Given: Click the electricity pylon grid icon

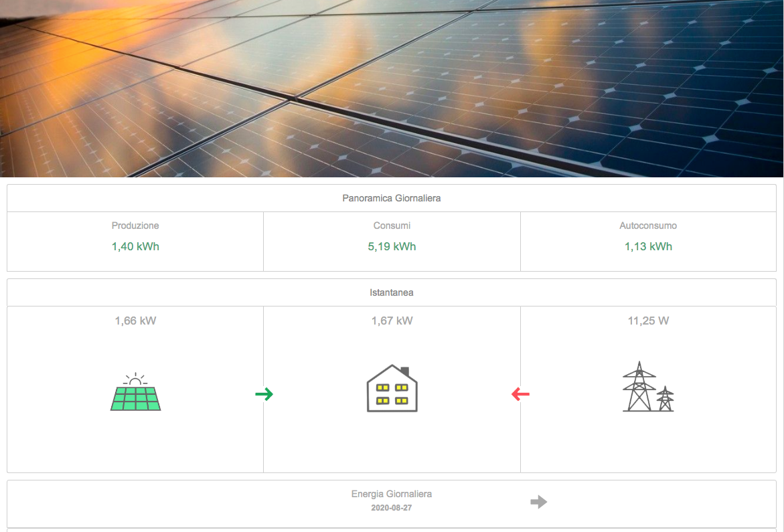Looking at the screenshot, I should click(648, 387).
